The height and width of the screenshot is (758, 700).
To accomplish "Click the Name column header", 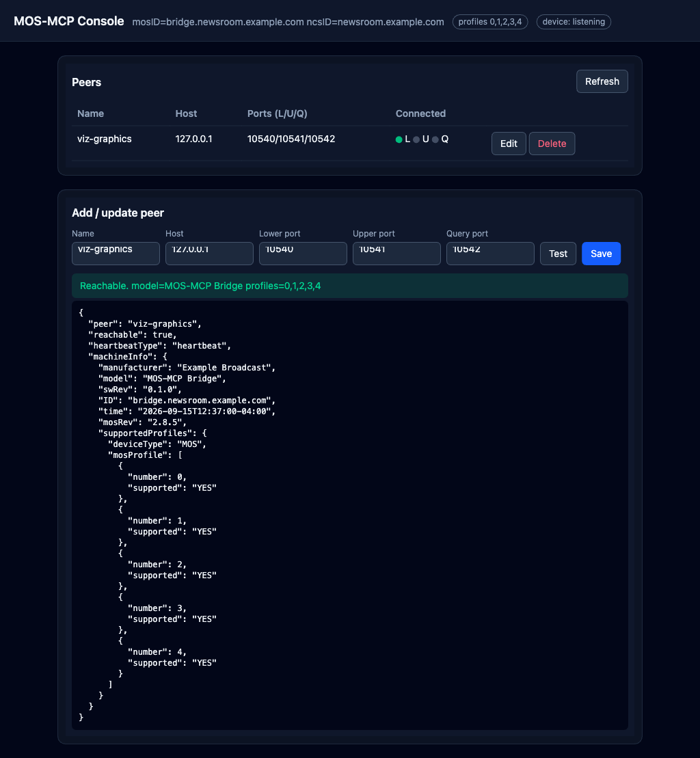I will [x=90, y=113].
